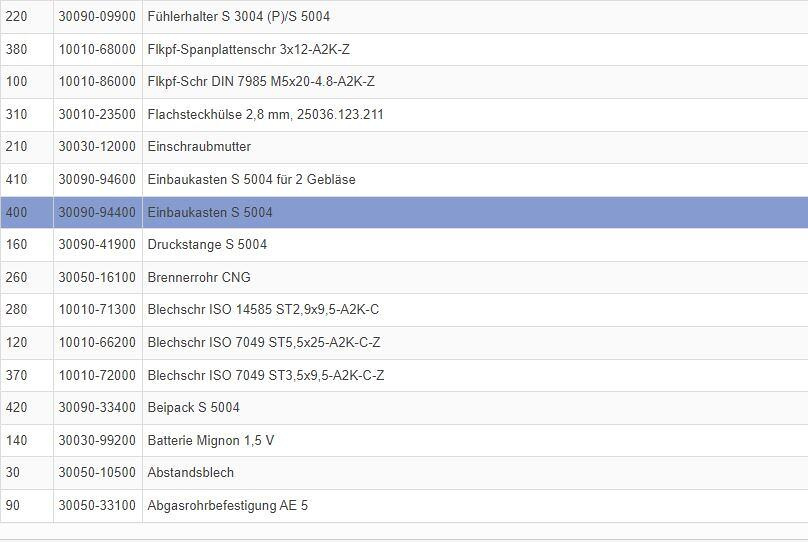
Task: Click the Brennerrohr CNG description
Action: pyautogui.click(x=199, y=277)
